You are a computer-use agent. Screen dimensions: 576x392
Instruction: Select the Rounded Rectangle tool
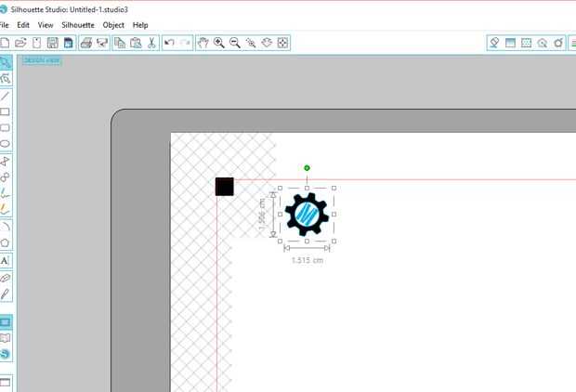5,128
